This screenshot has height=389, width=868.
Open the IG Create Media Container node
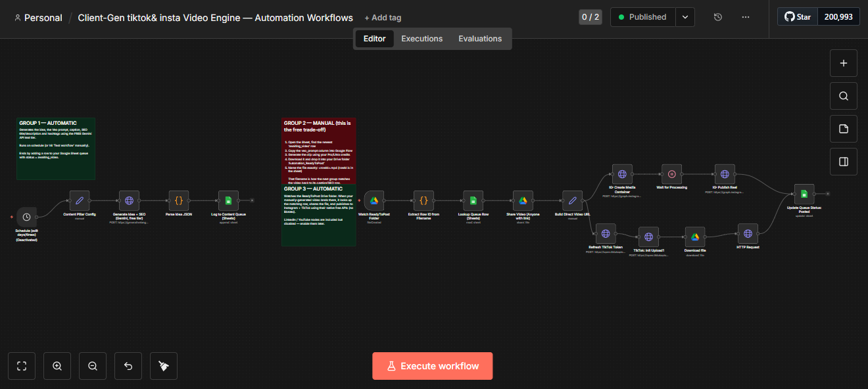point(622,174)
